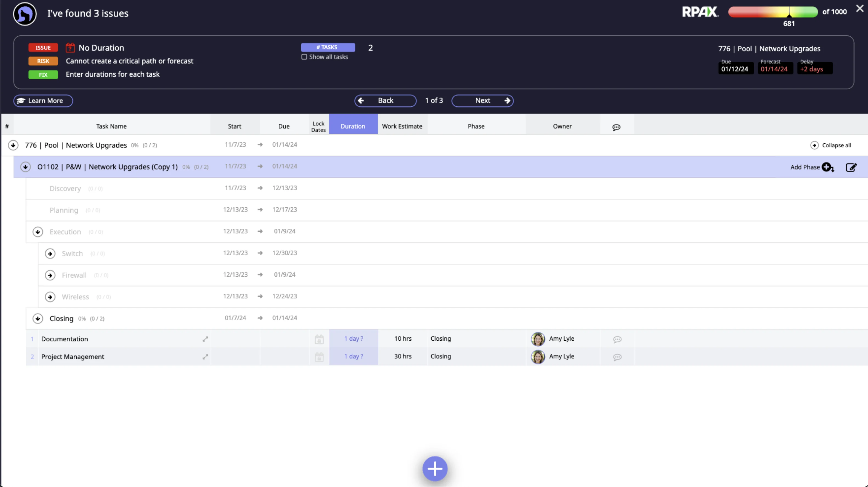Enable the Show all tasks checkbox
The height and width of the screenshot is (487, 868).
click(x=304, y=57)
